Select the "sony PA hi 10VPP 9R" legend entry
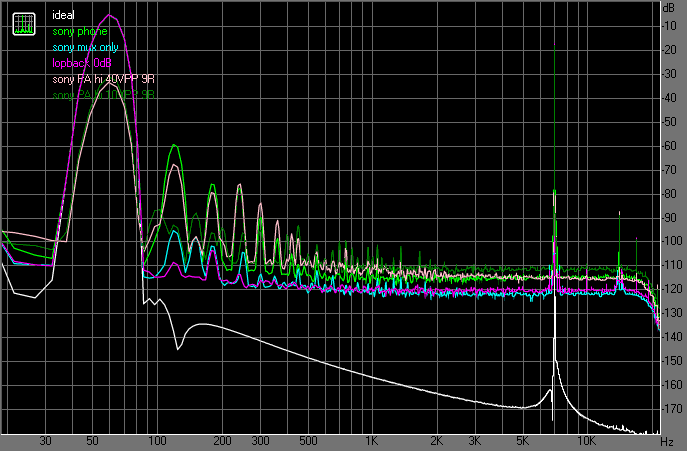Screen dimensions: 687x451 (103, 95)
